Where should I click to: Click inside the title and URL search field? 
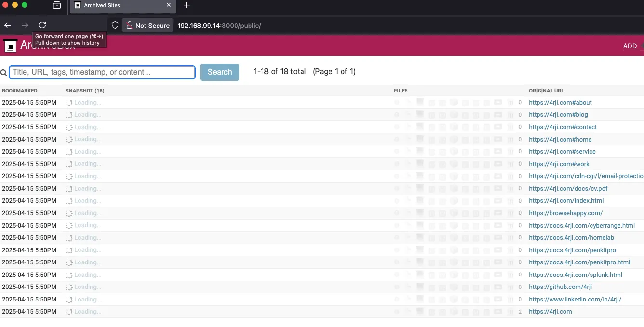coord(101,72)
